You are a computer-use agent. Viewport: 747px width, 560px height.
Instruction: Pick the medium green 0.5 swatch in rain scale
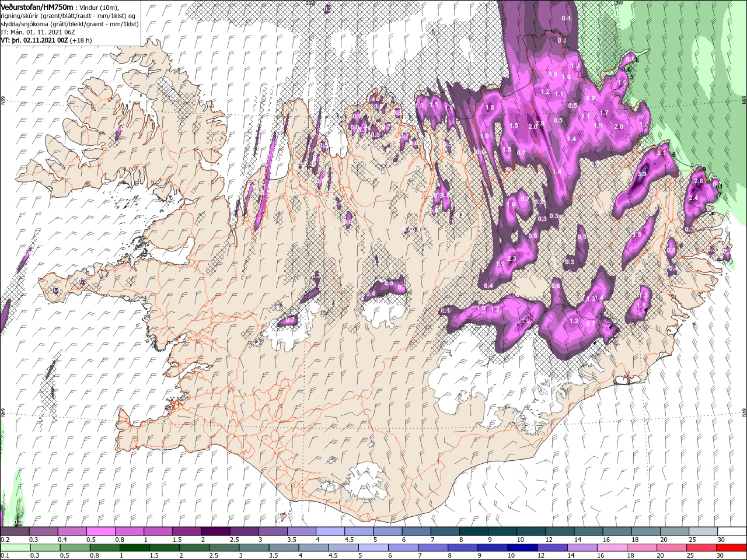75,548
